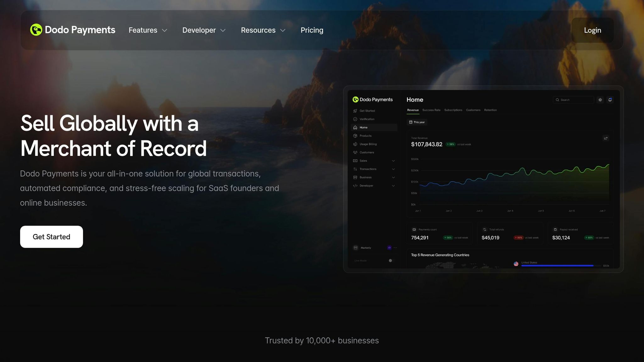Expand the Sales menu in sidebar

click(393, 161)
